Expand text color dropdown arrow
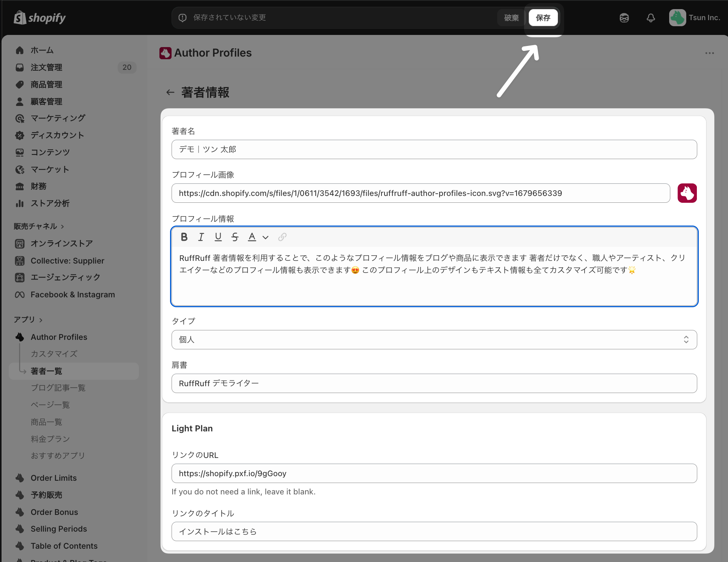This screenshot has height=562, width=728. (265, 237)
